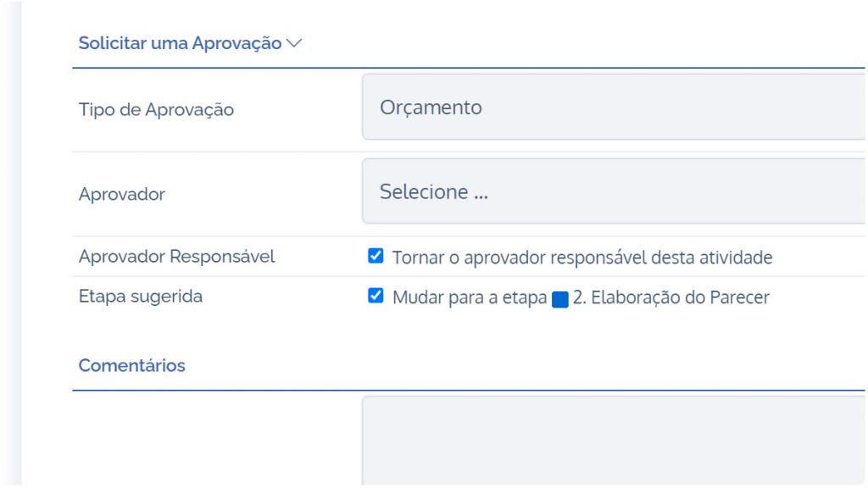Click the Aprovador Responsável field label

click(176, 256)
